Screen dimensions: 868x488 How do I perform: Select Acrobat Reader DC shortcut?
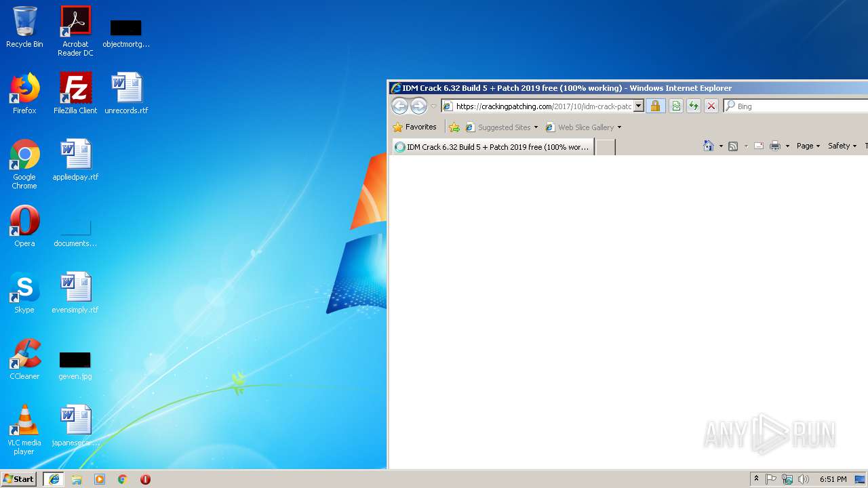[x=75, y=31]
